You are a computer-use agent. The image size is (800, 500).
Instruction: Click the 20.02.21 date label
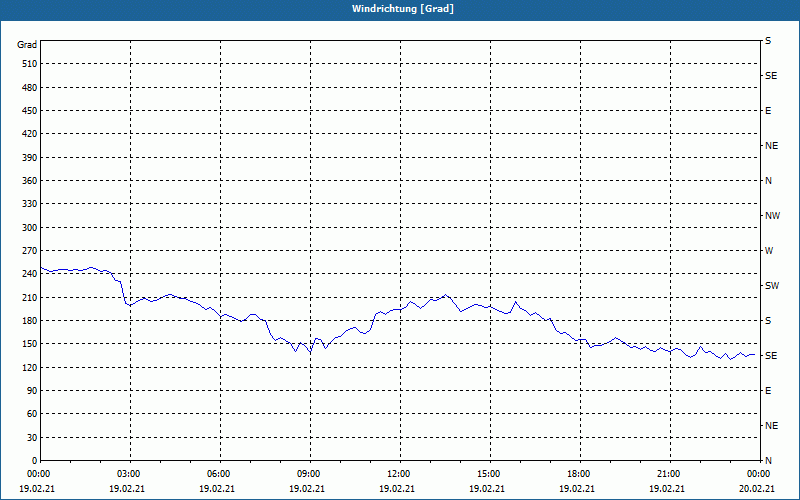pos(757,489)
